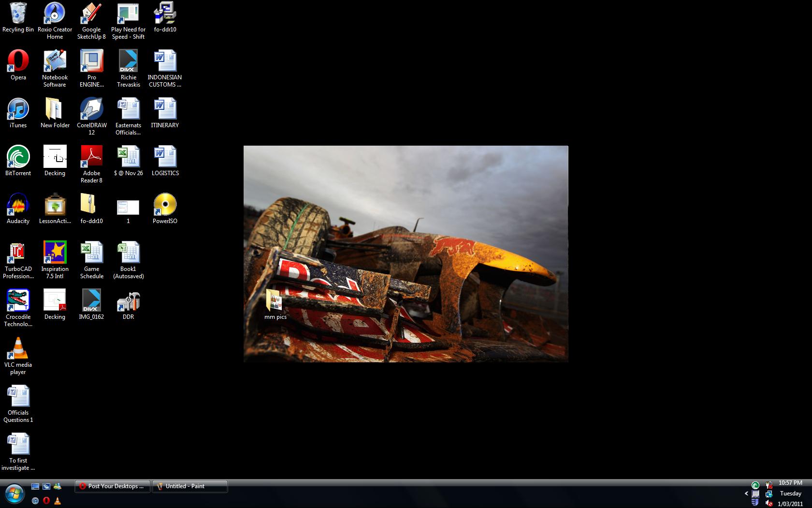The image size is (812, 508).
Task: Select the mm pics folder on wallpaper
Action: pos(275,305)
